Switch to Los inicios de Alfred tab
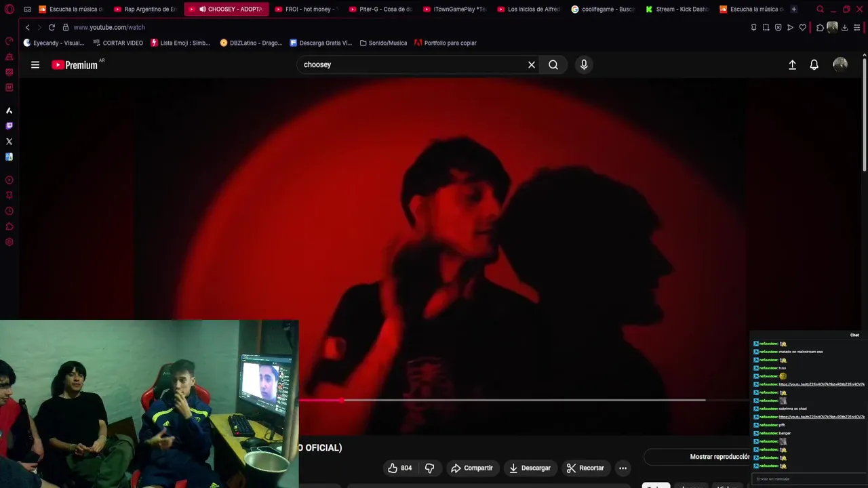Image resolution: width=868 pixels, height=488 pixels. (529, 9)
